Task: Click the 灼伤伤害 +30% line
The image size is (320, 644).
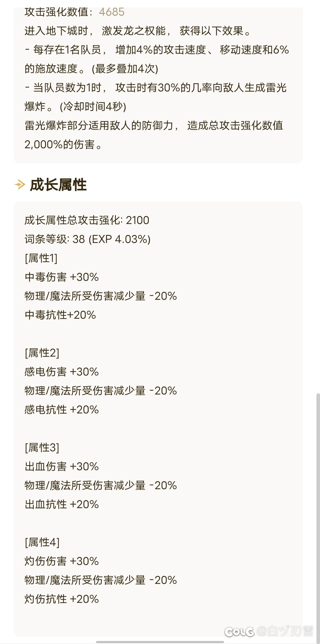Action: point(62,561)
